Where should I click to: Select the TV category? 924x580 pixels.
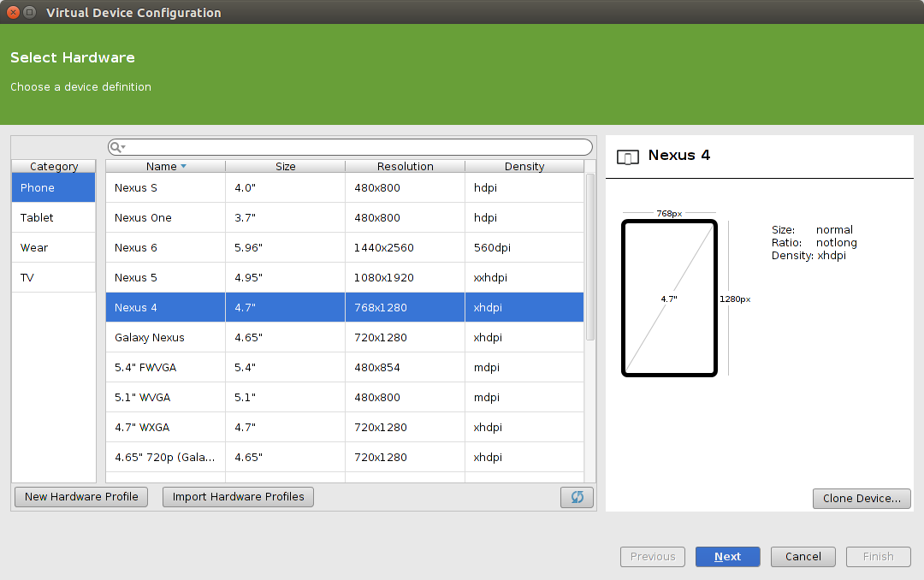54,278
